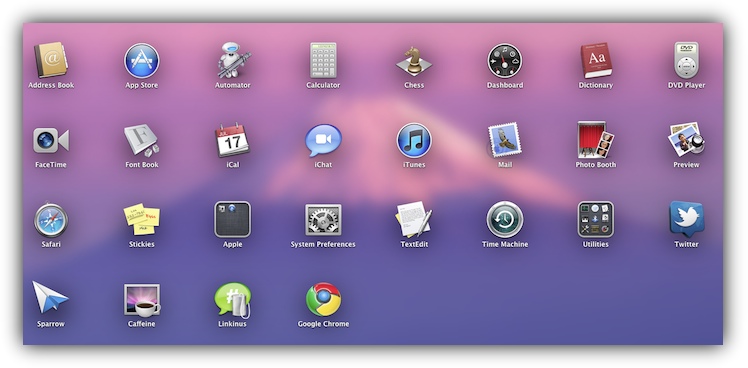This screenshot has height=368, width=748.
Task: Open Font Book
Action: (x=142, y=140)
